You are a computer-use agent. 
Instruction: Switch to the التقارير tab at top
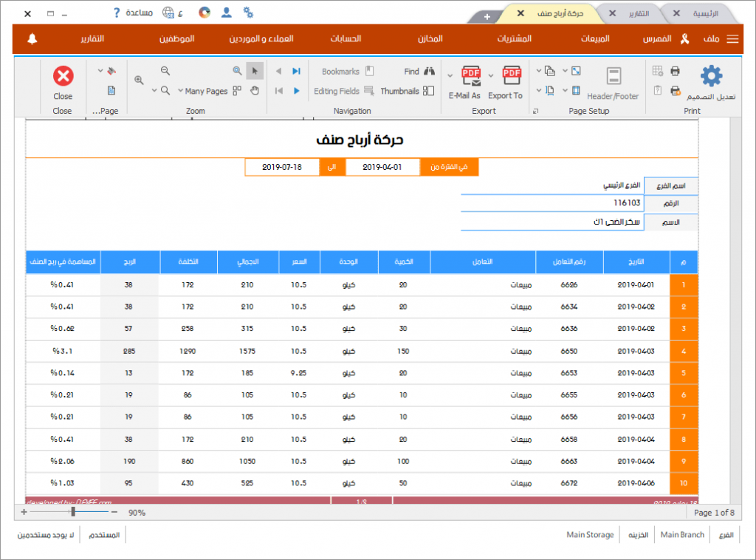(639, 13)
